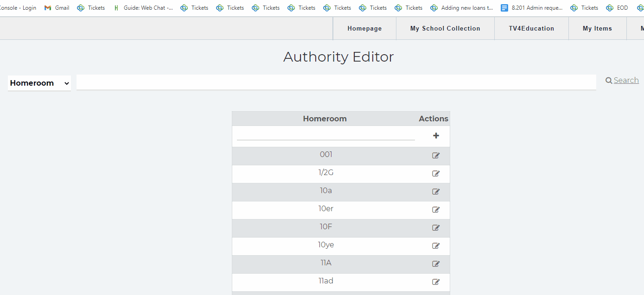Image resolution: width=644 pixels, height=295 pixels.
Task: Edit the 001 homeroom entry
Action: [436, 156]
